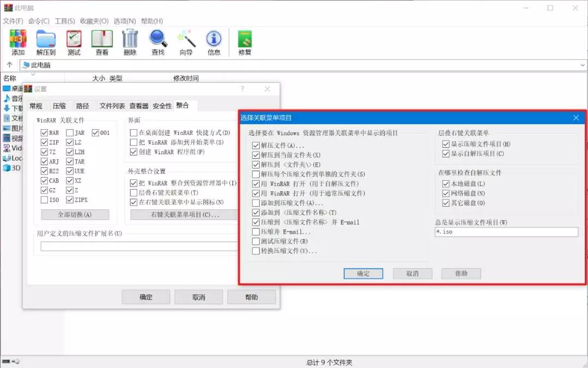The width and height of the screenshot is (588, 368).
Task: Toggle the ISO file association checkbox
Action: [x=44, y=200]
